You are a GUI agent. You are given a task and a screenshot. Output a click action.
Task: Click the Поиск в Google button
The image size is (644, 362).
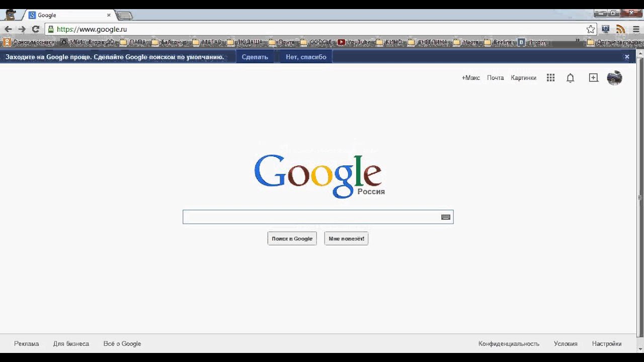(292, 239)
